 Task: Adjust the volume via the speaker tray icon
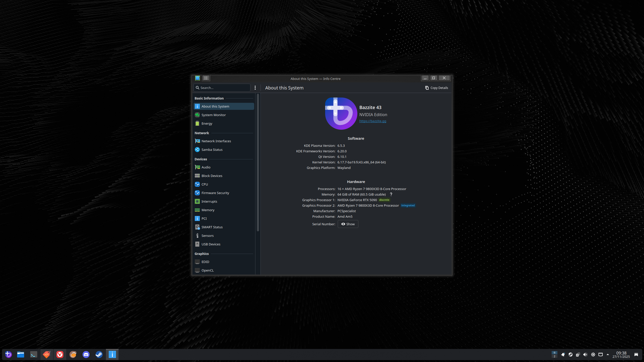[x=585, y=354]
